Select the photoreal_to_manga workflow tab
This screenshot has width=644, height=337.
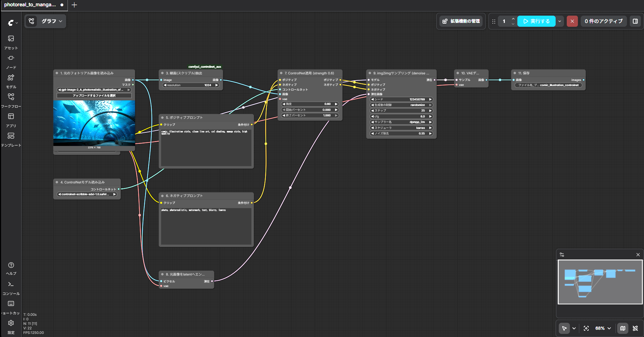33,5
